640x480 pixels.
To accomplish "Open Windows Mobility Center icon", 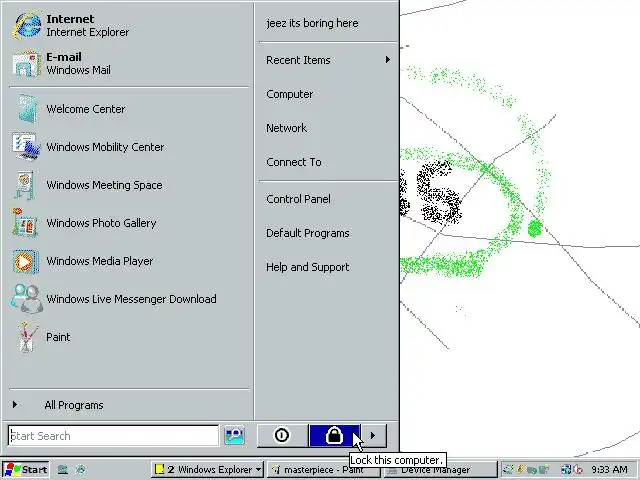I will (x=27, y=147).
